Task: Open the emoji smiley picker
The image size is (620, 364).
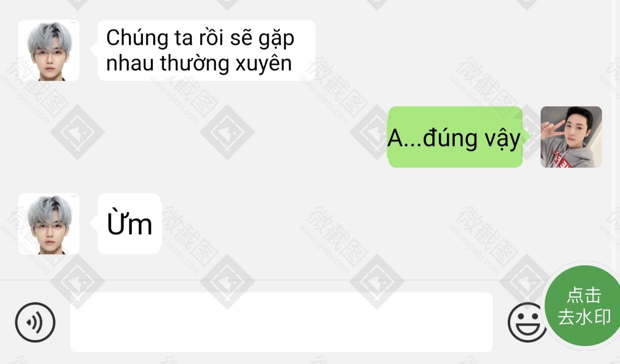Action: click(527, 322)
